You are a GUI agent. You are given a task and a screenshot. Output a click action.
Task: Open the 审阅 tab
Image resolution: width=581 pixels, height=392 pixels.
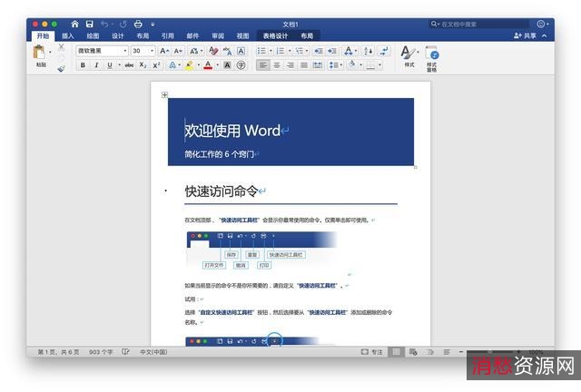[x=218, y=36]
